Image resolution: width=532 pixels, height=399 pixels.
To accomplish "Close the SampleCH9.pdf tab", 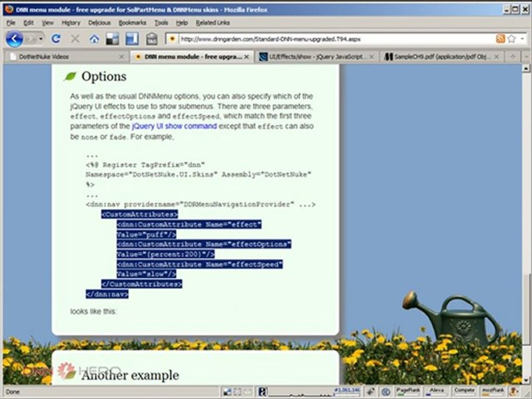I will coord(497,57).
